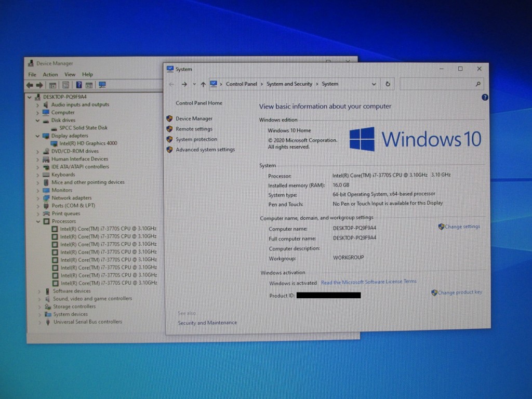Select the DESKTOP-PQ9F9A4 root in Device Manager
This screenshot has height=399, width=532.
point(64,97)
